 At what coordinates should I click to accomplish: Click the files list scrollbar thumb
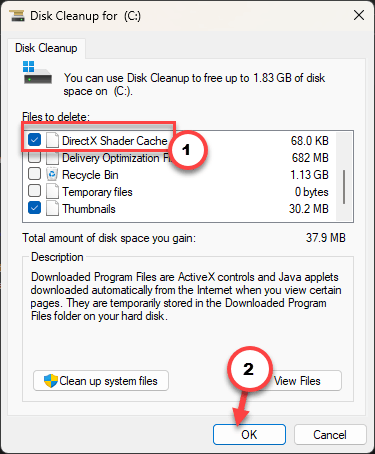click(344, 187)
